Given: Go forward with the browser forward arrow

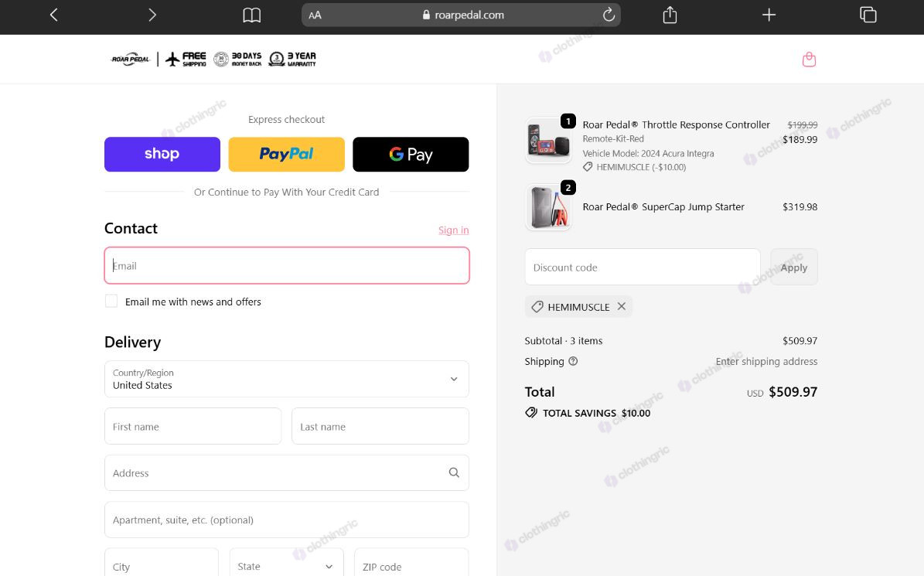Looking at the screenshot, I should tap(152, 15).
